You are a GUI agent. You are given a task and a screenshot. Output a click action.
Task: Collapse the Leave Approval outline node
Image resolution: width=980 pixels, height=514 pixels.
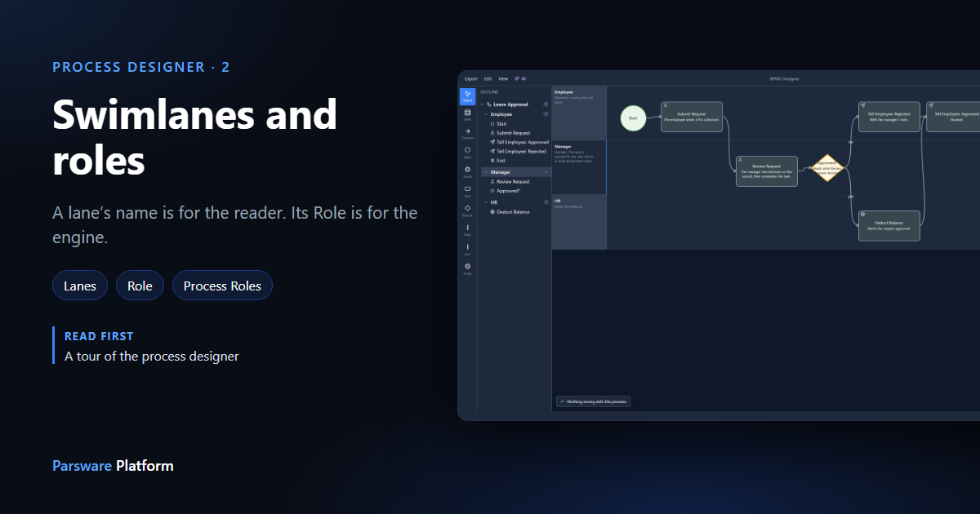[x=482, y=104]
